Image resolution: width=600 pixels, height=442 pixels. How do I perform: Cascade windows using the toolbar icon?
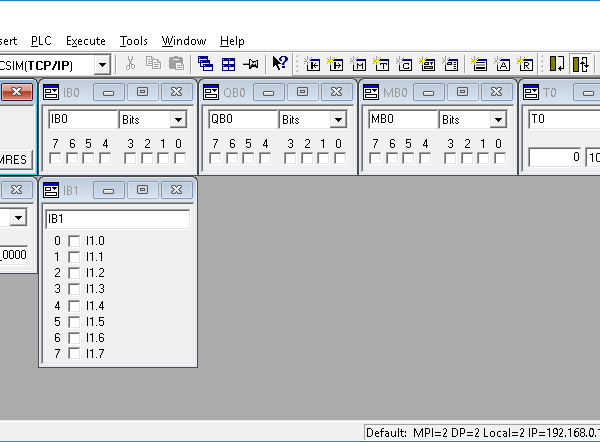click(x=205, y=64)
